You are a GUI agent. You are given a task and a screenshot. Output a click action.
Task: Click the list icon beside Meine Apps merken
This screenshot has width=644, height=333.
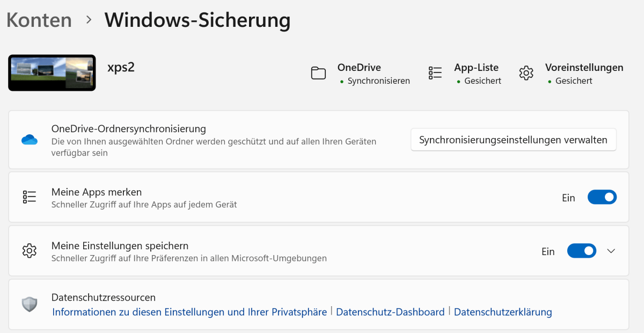[30, 197]
